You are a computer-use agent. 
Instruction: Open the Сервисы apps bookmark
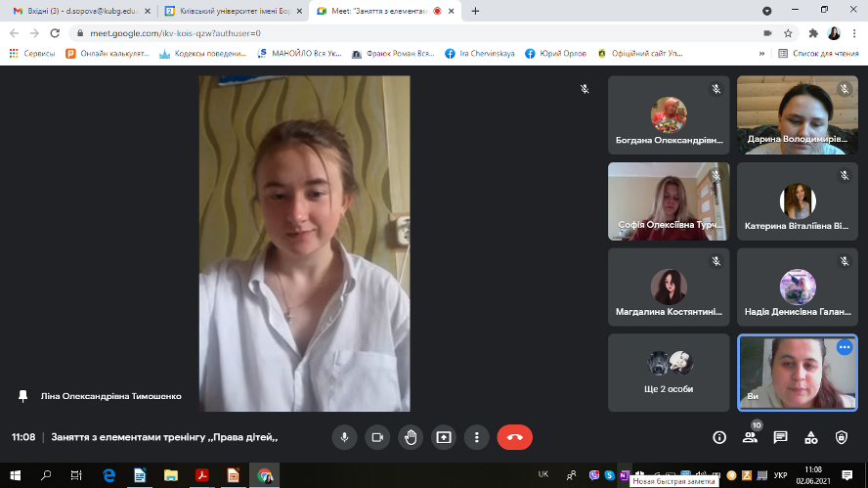(32, 53)
